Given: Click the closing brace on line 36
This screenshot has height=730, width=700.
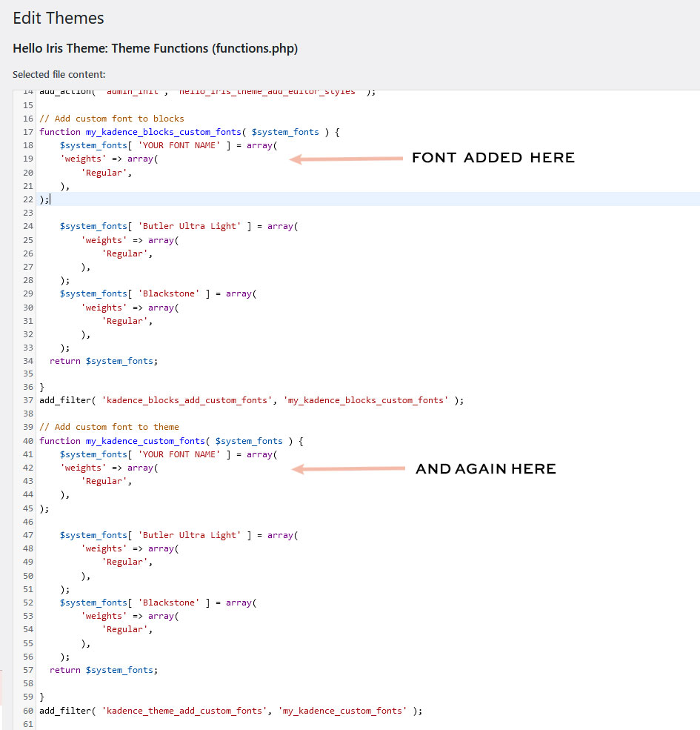Looking at the screenshot, I should click(x=42, y=388).
